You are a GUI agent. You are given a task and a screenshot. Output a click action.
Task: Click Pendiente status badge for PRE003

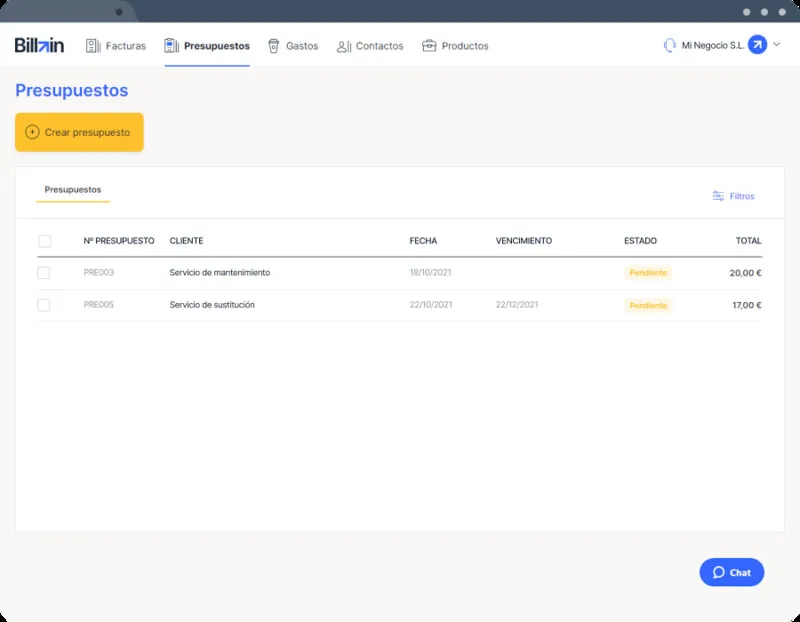[648, 272]
